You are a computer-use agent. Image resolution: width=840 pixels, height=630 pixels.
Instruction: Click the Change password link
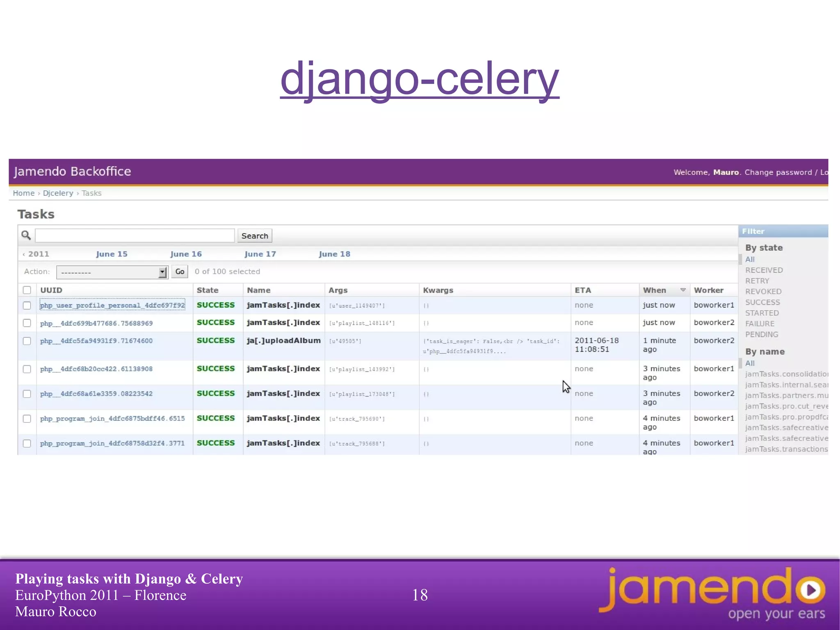[x=778, y=172]
